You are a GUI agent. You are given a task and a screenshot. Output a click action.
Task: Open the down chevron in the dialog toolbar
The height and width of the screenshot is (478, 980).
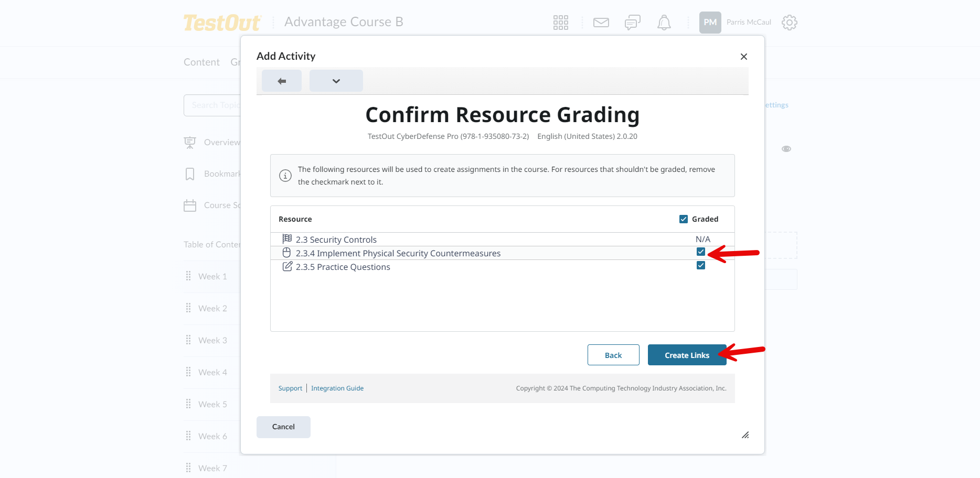pyautogui.click(x=336, y=81)
